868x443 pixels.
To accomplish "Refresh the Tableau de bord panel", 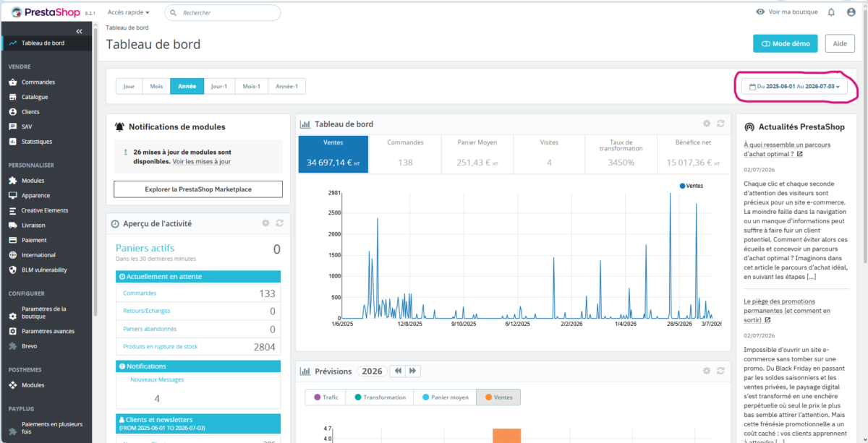I will [x=720, y=124].
